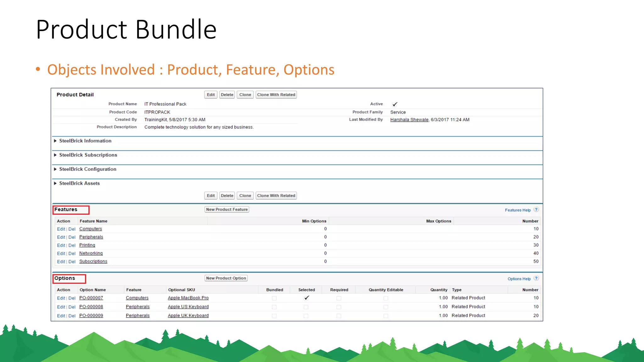
Task: Toggle Quantity Editable checkbox for PO-000009
Action: tap(386, 316)
